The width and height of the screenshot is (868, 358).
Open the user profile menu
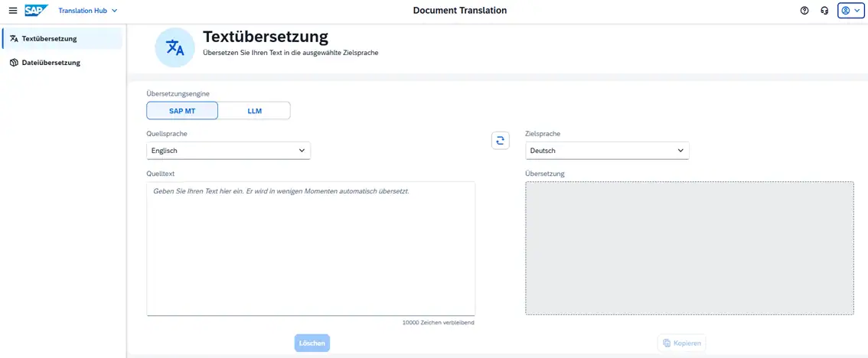click(x=851, y=11)
